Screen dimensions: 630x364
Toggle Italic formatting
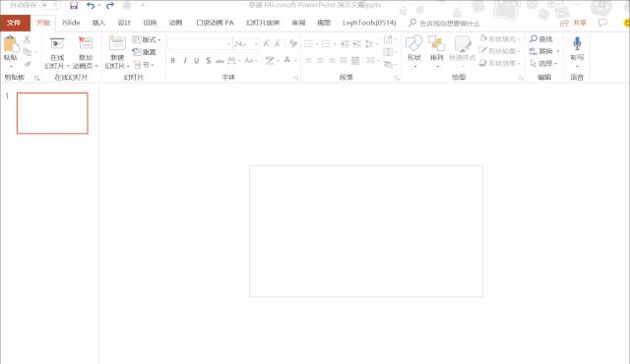tap(185, 61)
